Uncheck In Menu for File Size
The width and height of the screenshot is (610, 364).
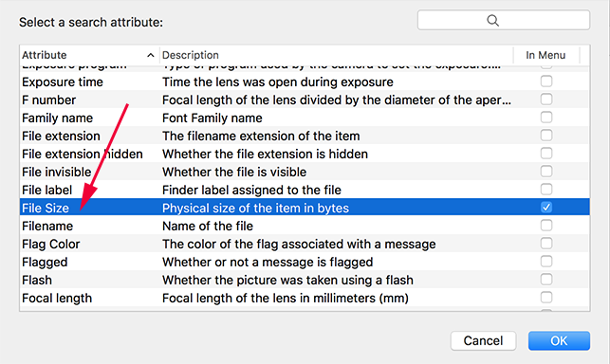(546, 208)
